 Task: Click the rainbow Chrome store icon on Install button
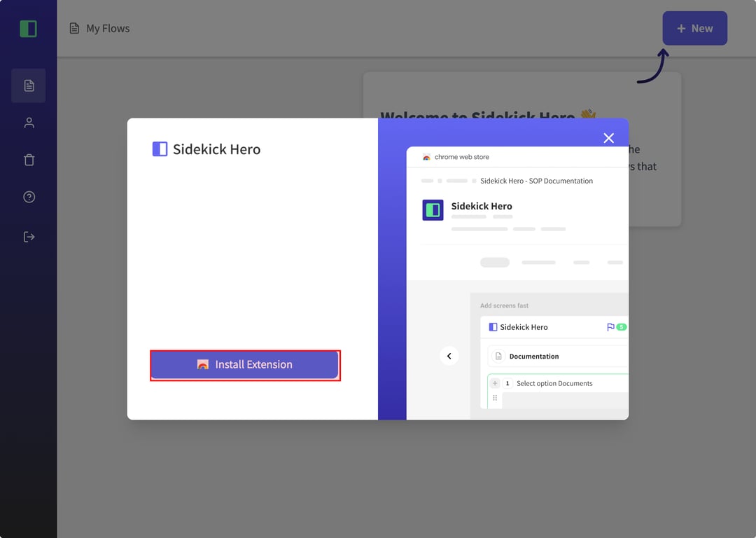(x=203, y=365)
